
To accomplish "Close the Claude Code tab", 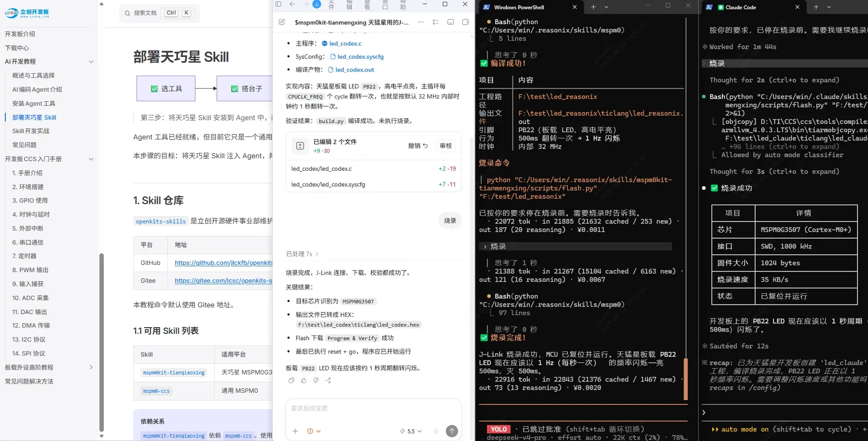I will (x=797, y=7).
